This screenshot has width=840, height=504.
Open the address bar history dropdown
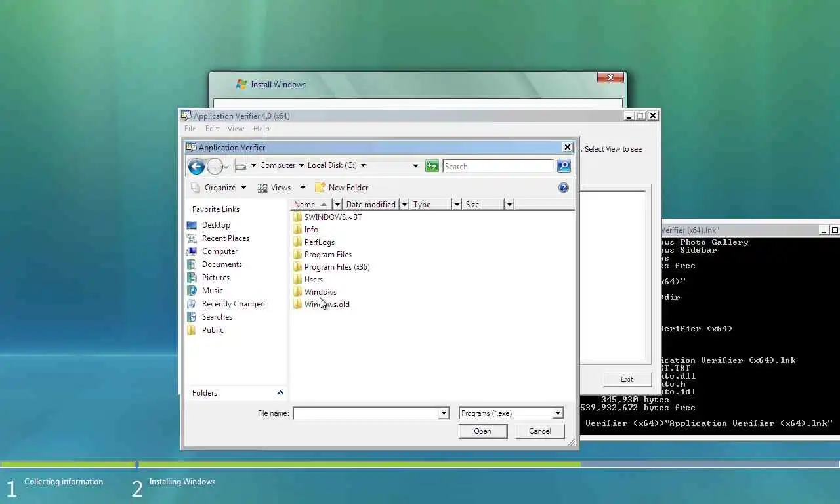415,166
